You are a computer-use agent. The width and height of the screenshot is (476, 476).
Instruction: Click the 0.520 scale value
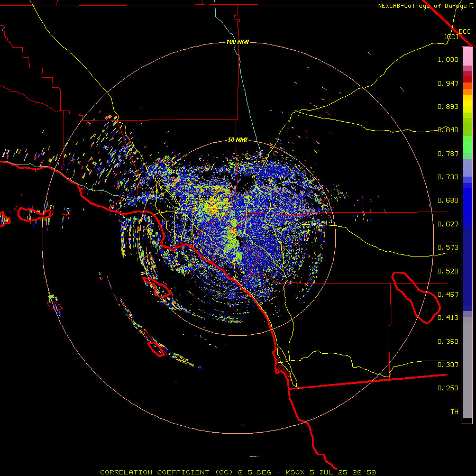[x=448, y=271]
